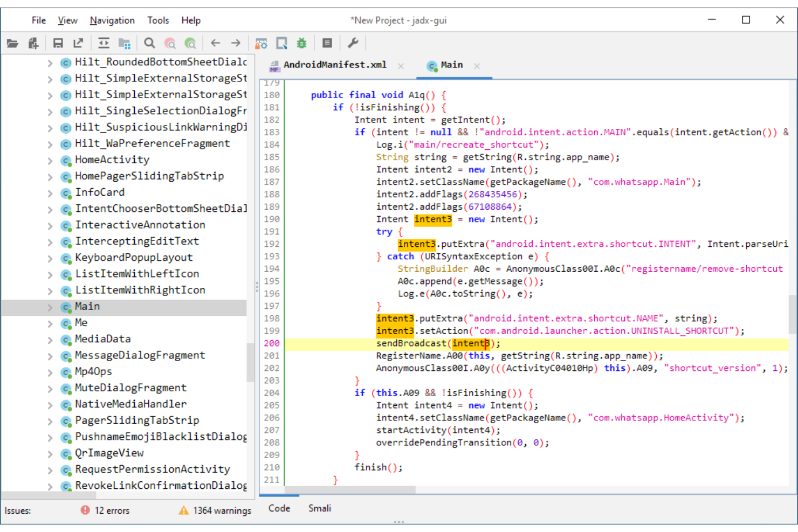Click the Open file folder icon
This screenshot has width=798, height=532.
(x=12, y=43)
